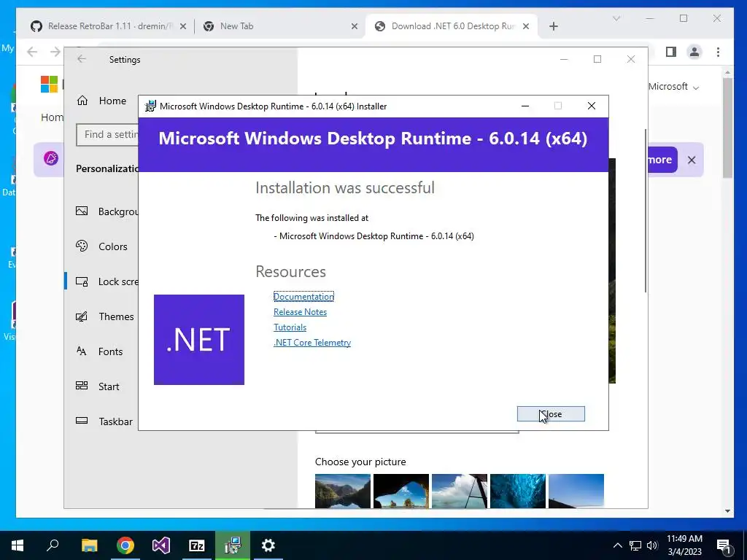Click the Settings window back arrow

coord(82,59)
